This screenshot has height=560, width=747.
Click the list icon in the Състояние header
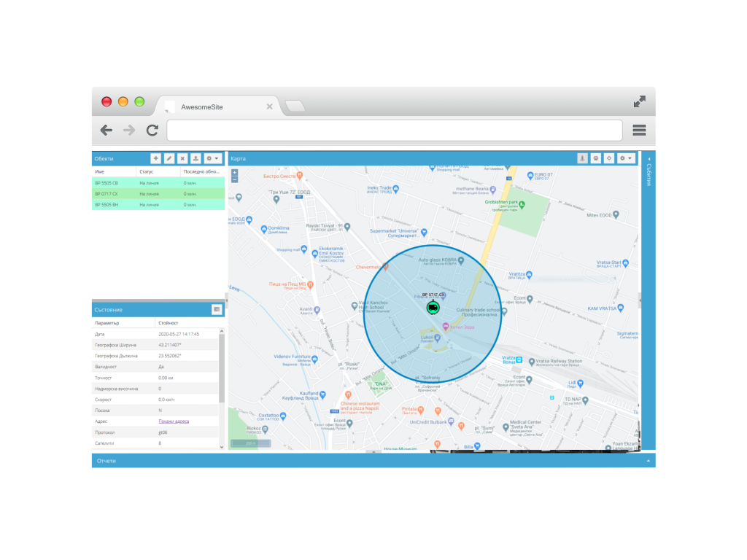217,309
